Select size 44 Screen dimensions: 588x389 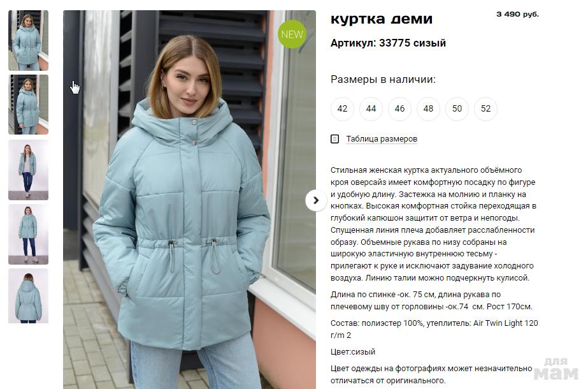coord(371,109)
